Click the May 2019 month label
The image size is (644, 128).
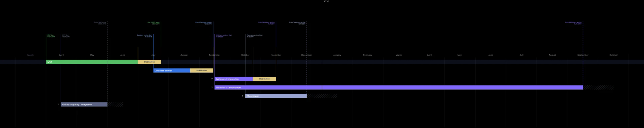[92, 55]
